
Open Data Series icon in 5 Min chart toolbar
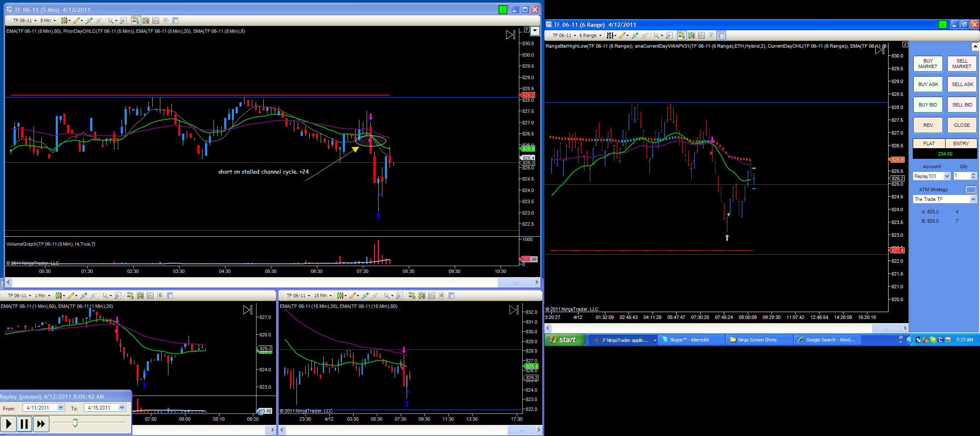point(146,20)
